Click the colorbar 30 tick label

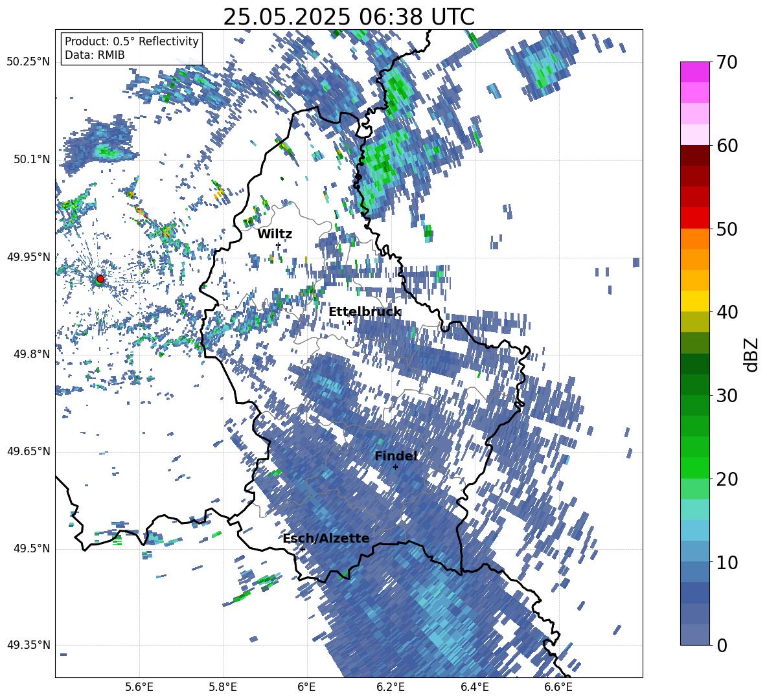pyautogui.click(x=727, y=396)
